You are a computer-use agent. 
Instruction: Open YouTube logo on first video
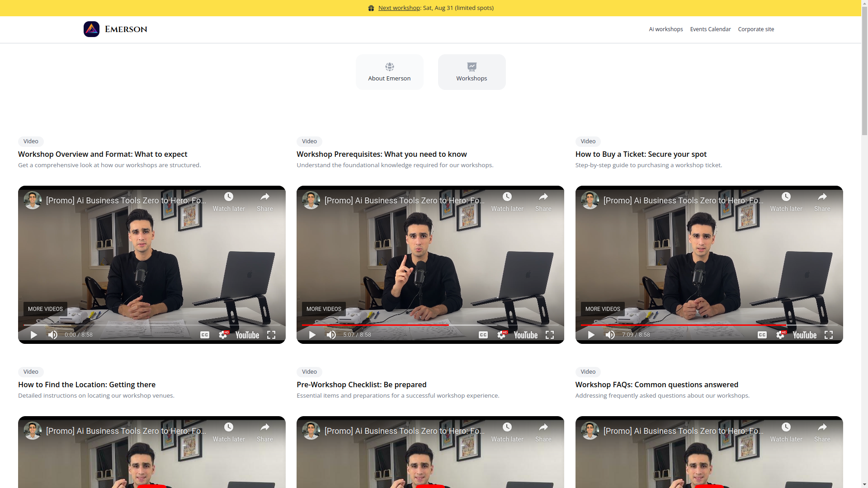[x=247, y=335]
